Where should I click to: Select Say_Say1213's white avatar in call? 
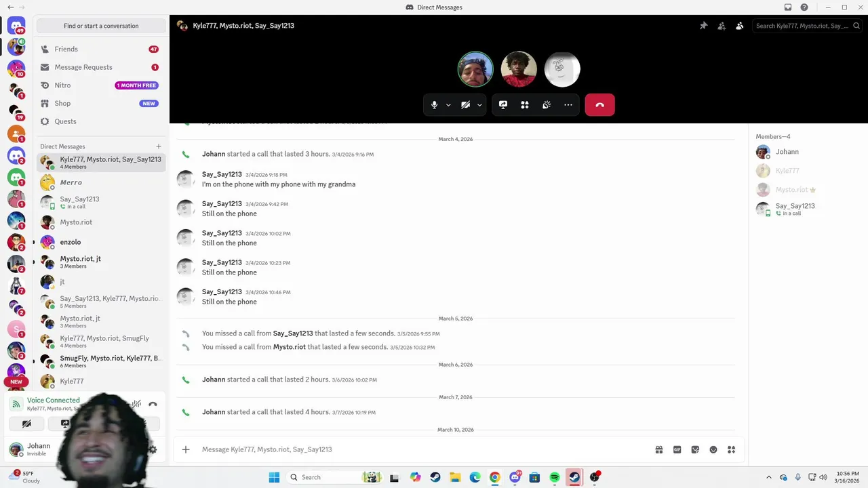[x=562, y=69]
